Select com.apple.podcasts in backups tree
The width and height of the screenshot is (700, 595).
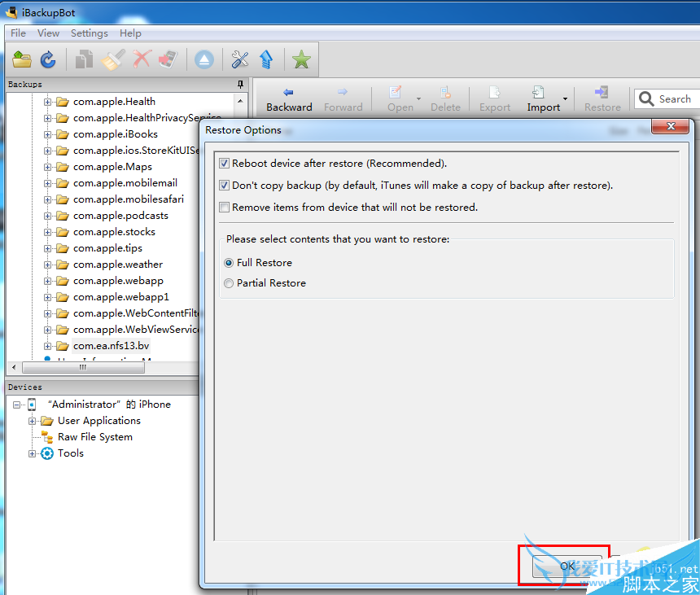tap(120, 216)
